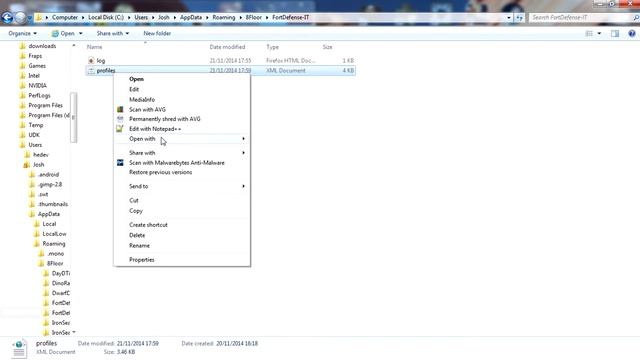640x360 pixels.
Task: Click AppData in the address breadcrumb
Action: coord(191,18)
